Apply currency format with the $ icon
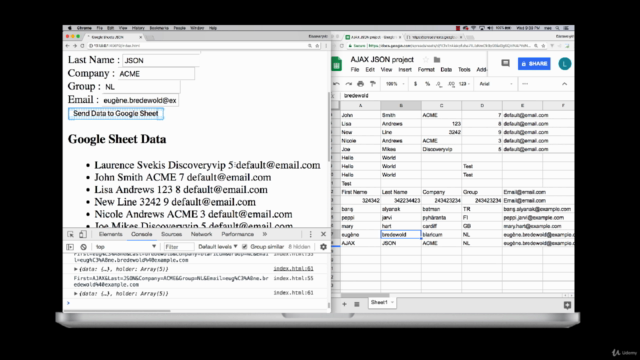The image size is (640, 360). pos(416,84)
